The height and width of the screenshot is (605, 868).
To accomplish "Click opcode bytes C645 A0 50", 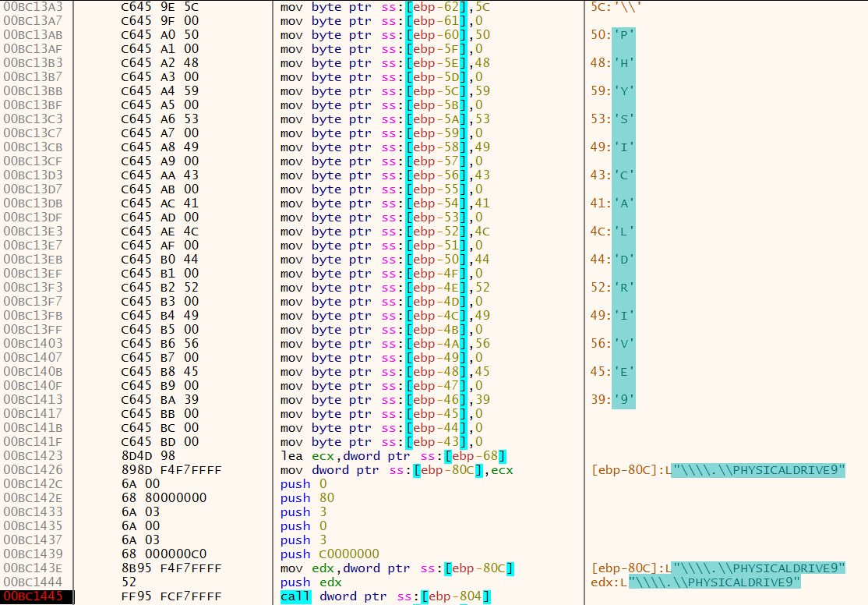I will click(160, 35).
